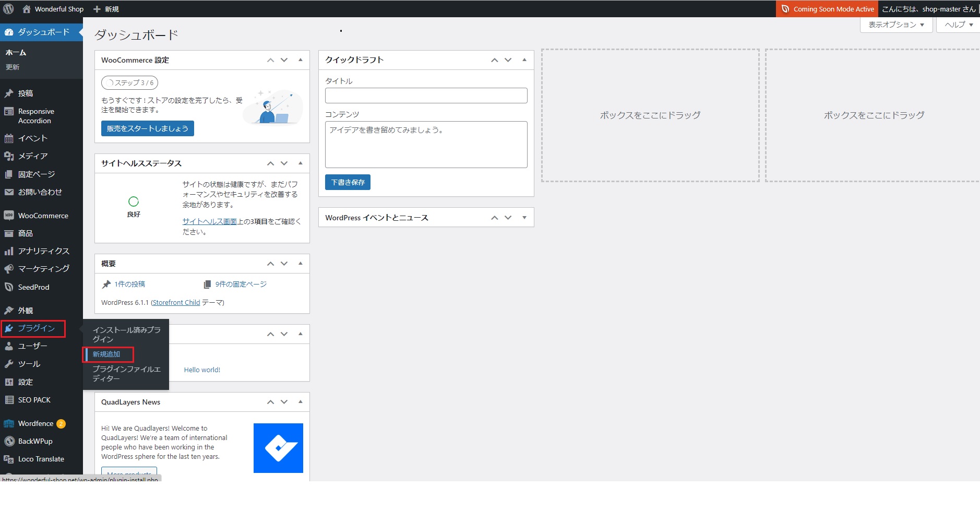Click the WordPress logo icon
980x510 pixels.
8,9
